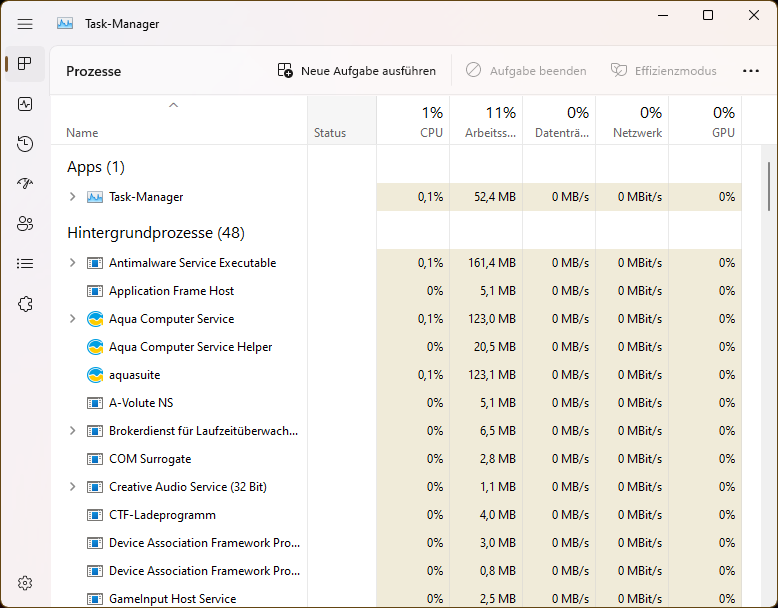
Task: Open Task-Manager settings gear
Action: pyautogui.click(x=25, y=583)
